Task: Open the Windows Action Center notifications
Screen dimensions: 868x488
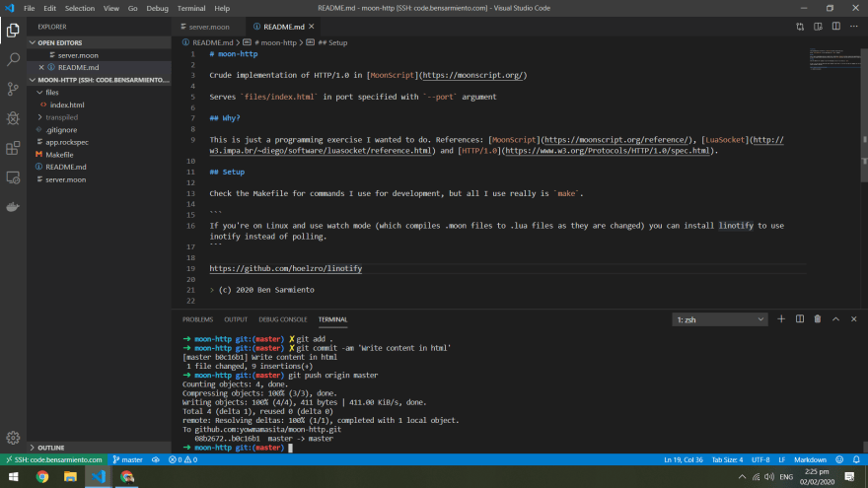Action: [x=849, y=477]
